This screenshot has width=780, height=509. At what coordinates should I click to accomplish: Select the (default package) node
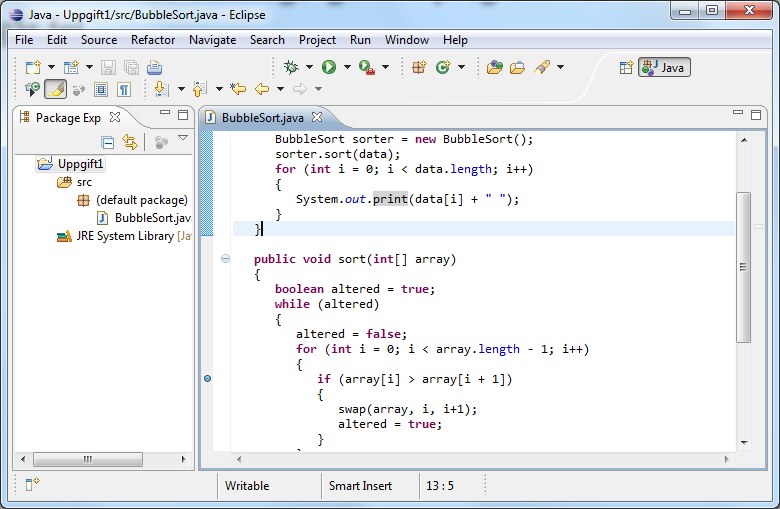(x=133, y=200)
